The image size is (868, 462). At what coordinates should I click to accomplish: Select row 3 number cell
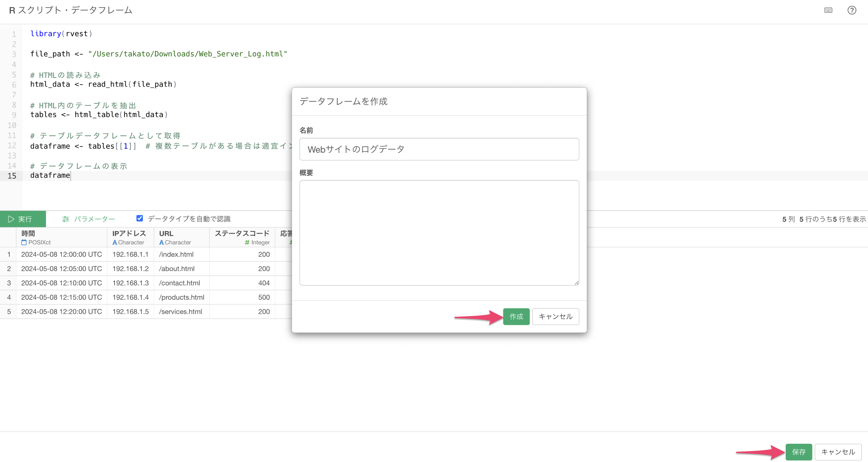[9, 283]
